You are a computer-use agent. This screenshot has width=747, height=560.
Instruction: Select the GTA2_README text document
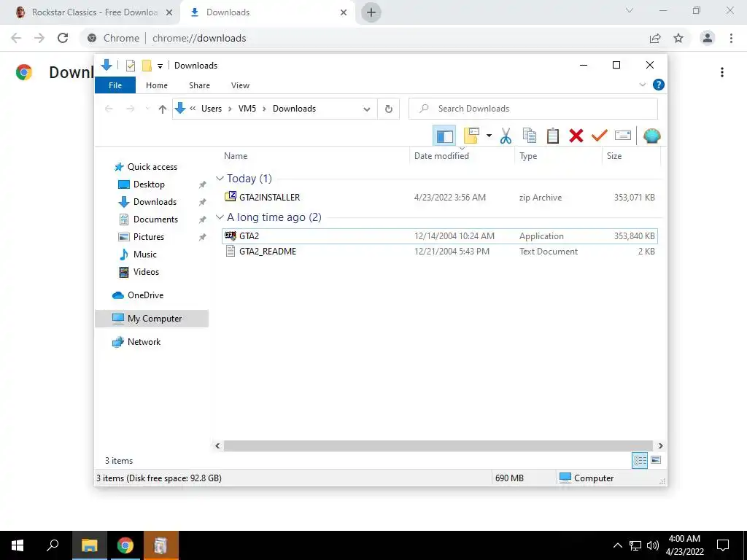point(440,252)
